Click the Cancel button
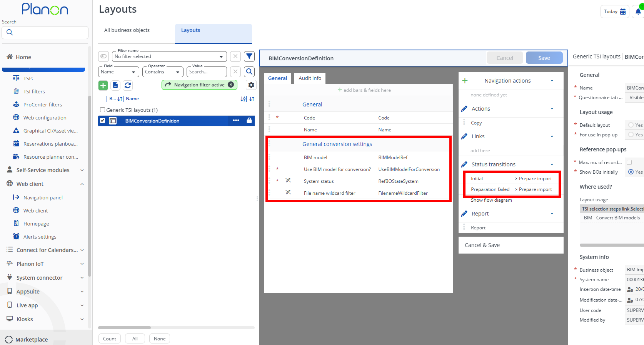644x345 pixels. tap(505, 58)
